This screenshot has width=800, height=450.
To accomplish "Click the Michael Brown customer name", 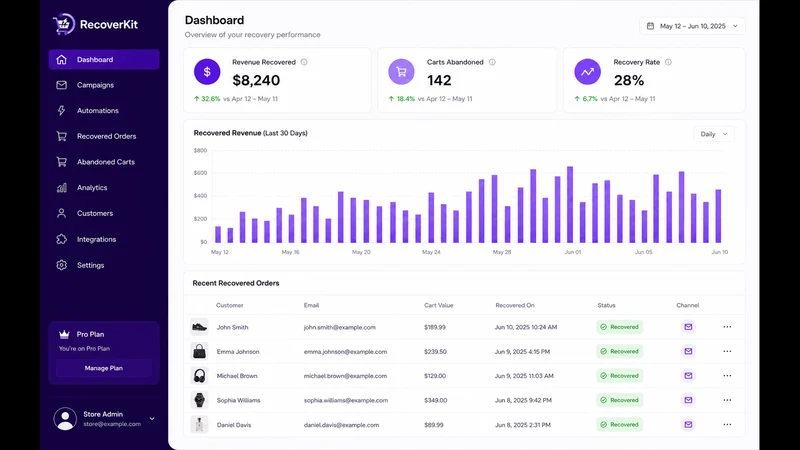I will click(x=237, y=376).
